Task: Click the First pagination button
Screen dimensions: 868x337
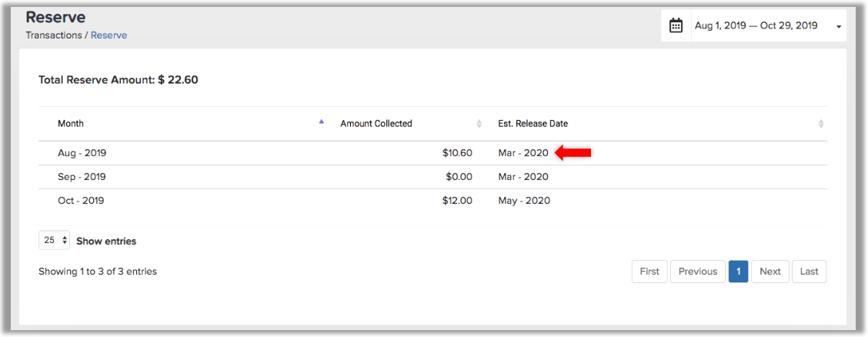Action: (650, 271)
